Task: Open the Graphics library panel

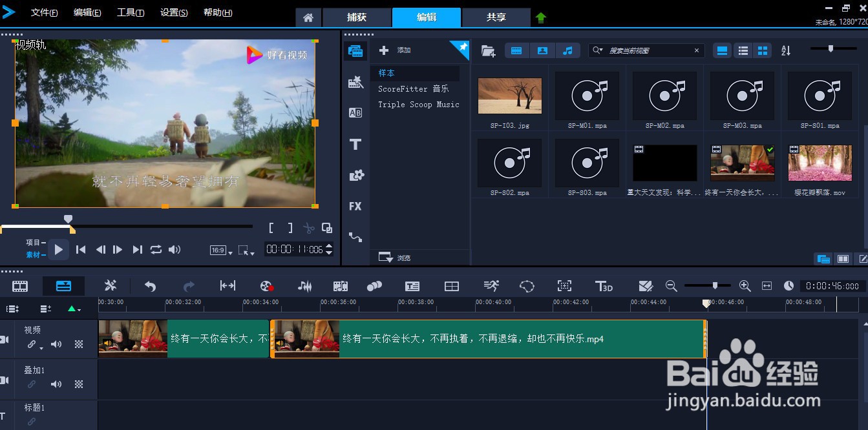Action: tap(355, 175)
